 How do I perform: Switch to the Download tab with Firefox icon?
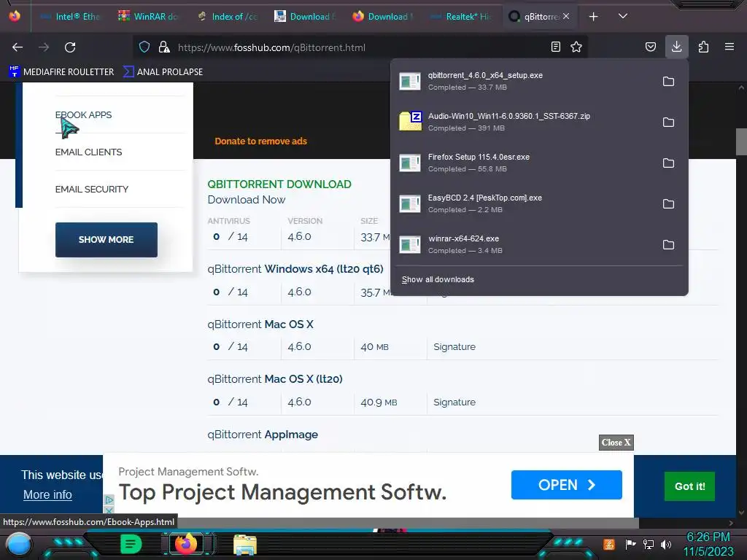(x=384, y=17)
